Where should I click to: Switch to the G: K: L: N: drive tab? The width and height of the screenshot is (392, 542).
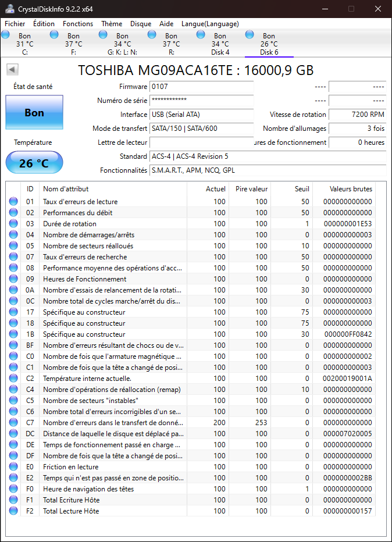122,44
